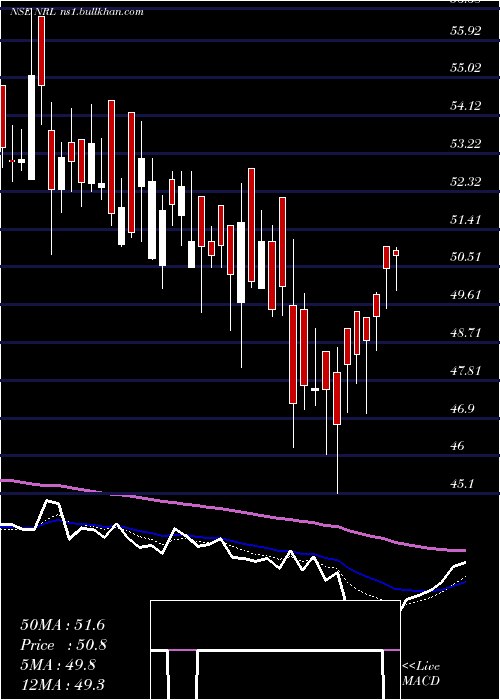Click the tallest red candle at chart top
The width and height of the screenshot is (500, 700).
(x=42, y=53)
